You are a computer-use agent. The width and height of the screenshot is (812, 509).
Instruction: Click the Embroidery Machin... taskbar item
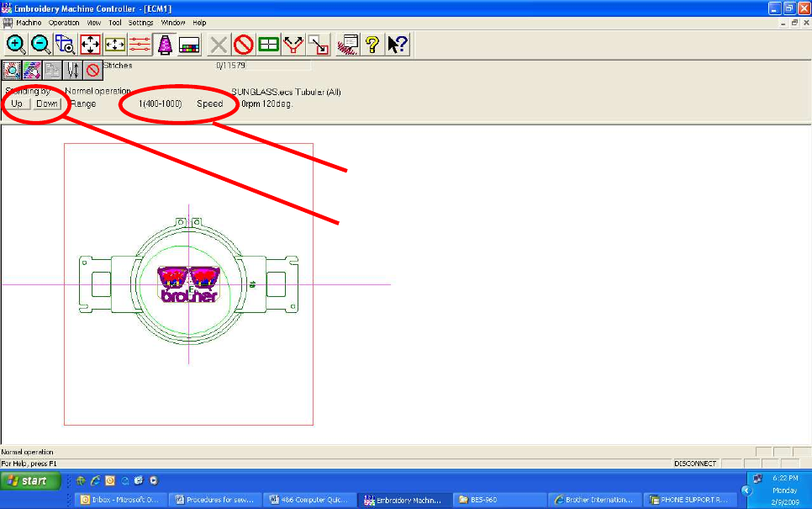point(403,500)
